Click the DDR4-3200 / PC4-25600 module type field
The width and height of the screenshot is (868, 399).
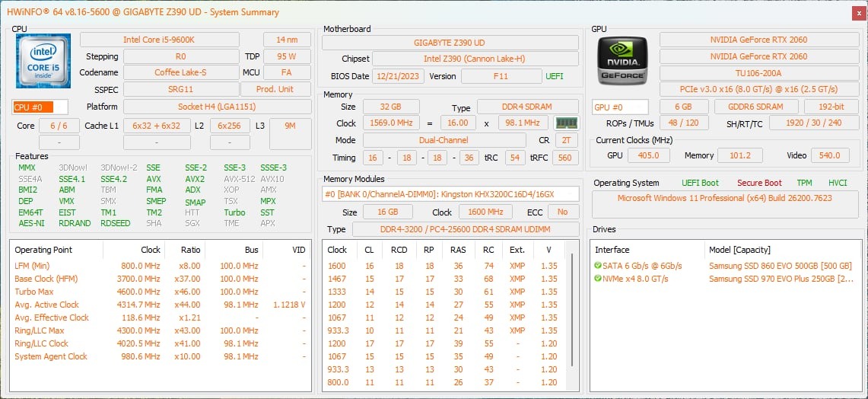pyautogui.click(x=465, y=229)
